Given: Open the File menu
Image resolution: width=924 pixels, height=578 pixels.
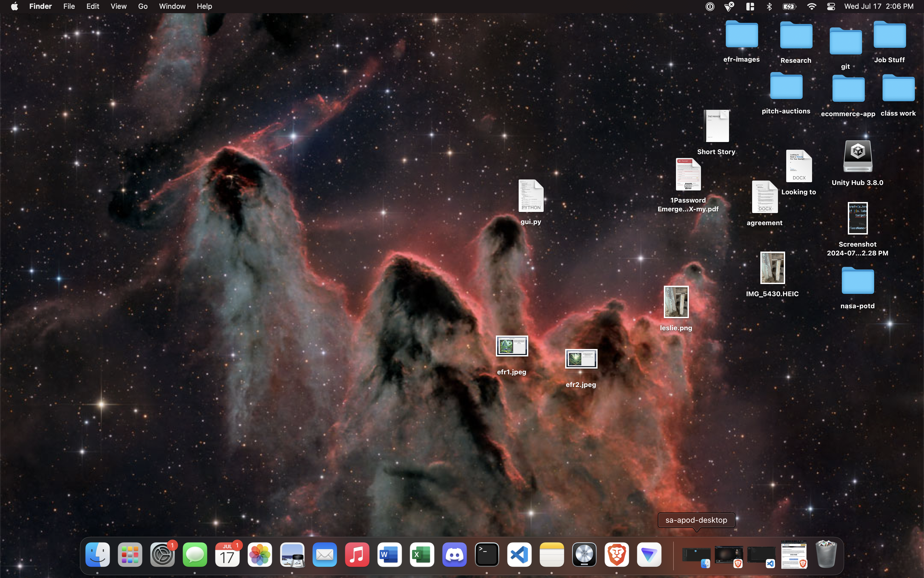Looking at the screenshot, I should (69, 7).
